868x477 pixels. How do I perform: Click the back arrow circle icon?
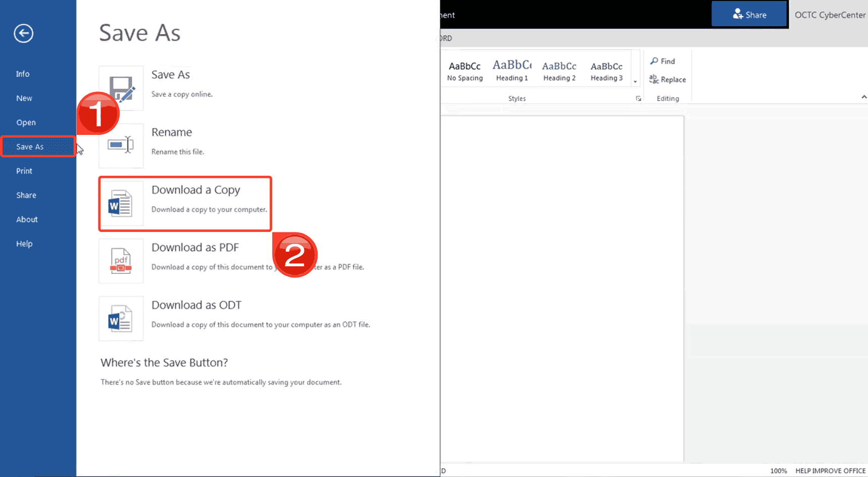[x=23, y=33]
